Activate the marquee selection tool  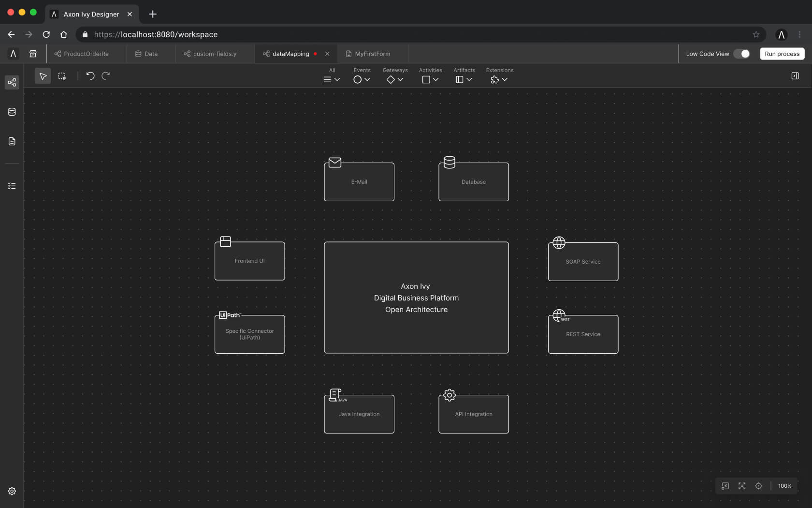(62, 76)
